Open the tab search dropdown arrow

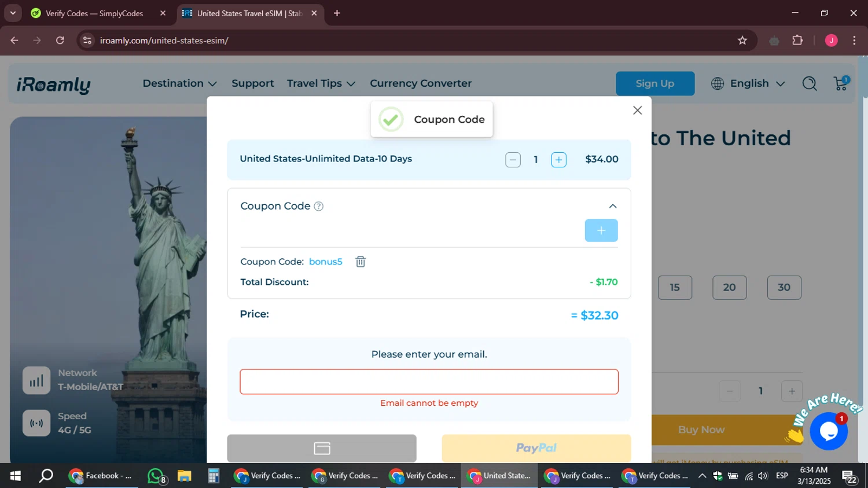coord(13,13)
